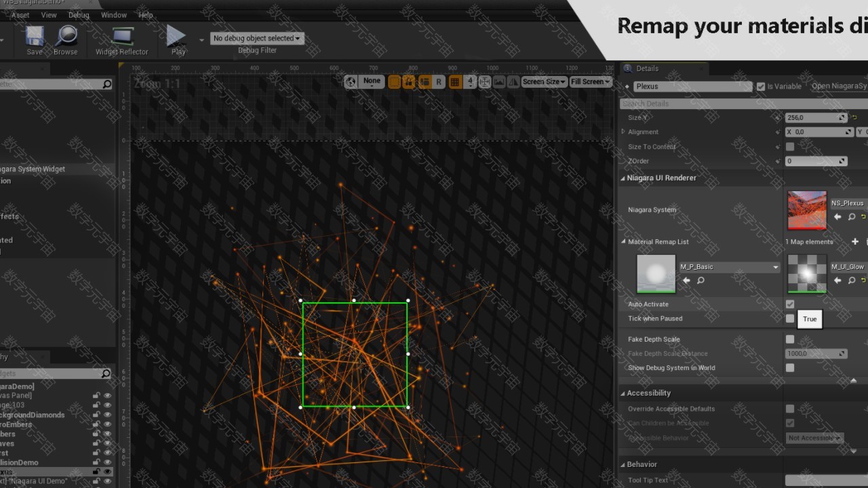Toggle the layout transform mode icon
Viewport: 868px width, 488px height.
425,82
